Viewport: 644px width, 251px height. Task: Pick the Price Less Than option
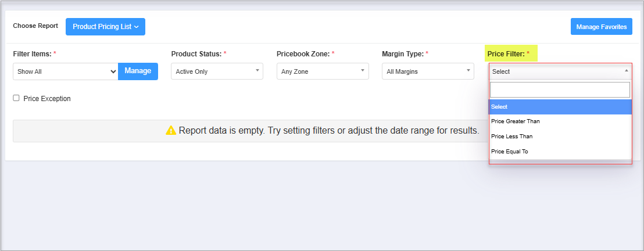point(560,137)
